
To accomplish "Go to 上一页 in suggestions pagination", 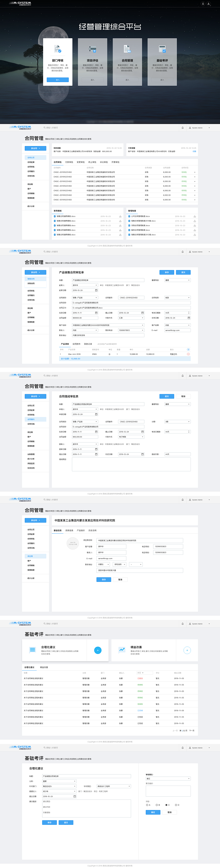I will [x=175, y=731].
